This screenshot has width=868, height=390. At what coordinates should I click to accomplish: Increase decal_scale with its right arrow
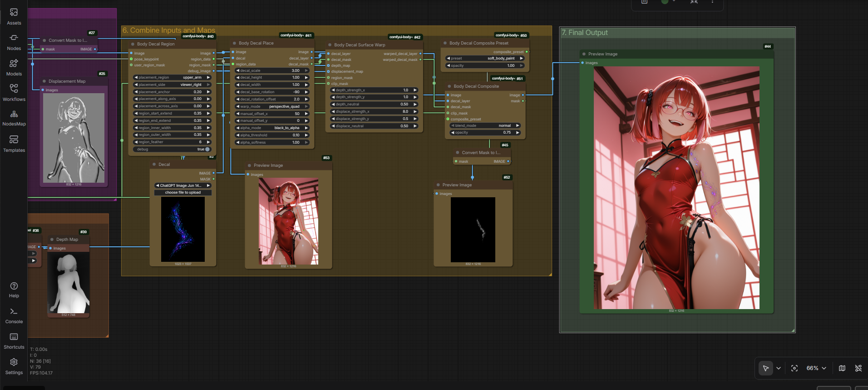(306, 70)
